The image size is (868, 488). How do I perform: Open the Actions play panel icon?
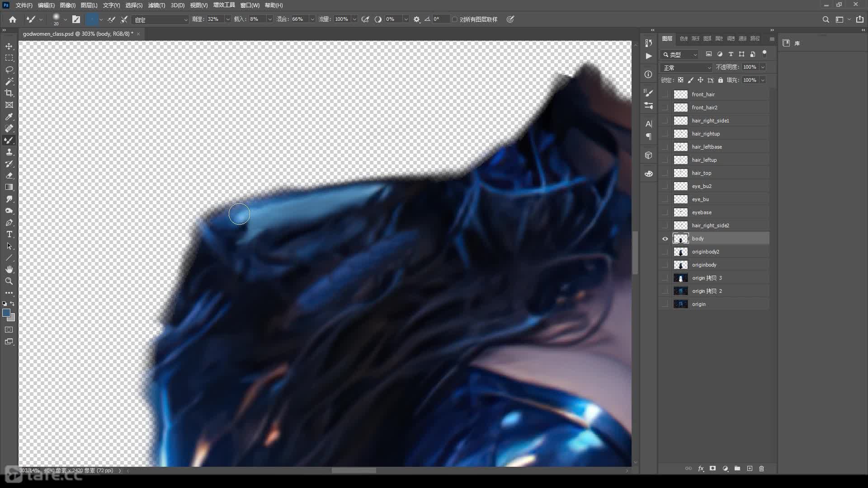pos(649,56)
